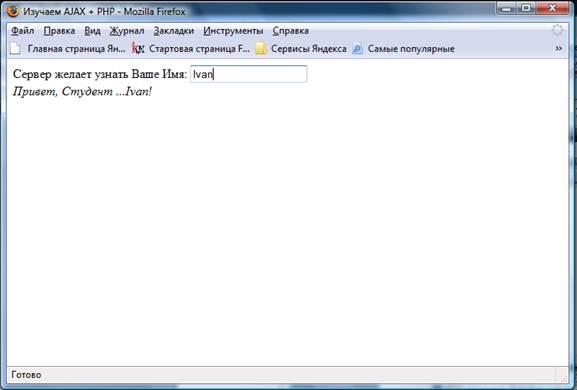Click the Готово status bar text
Viewport: 577px width, 390px height.
point(26,375)
